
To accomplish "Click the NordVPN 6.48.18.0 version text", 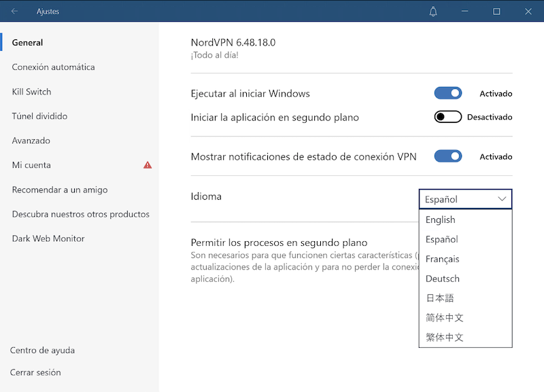I will pos(233,43).
